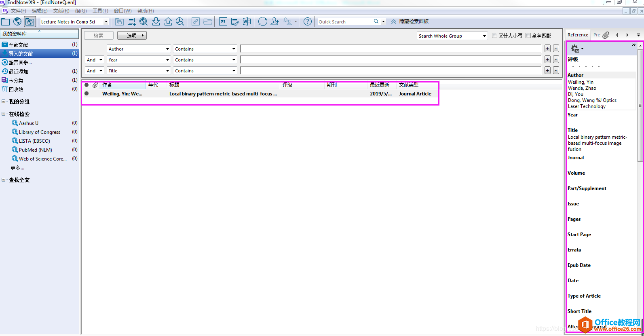The image size is (644, 336).
Task: Click the 配置同步 sync icon in sidebar
Action: pos(5,62)
